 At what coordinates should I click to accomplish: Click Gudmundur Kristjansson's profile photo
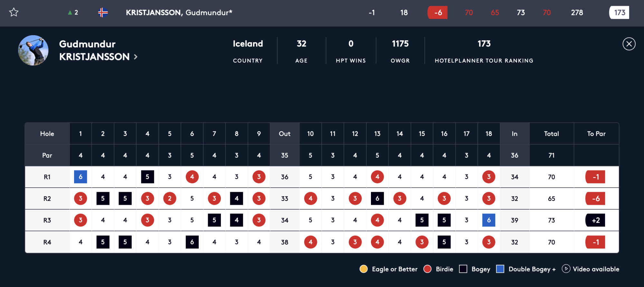pyautogui.click(x=33, y=50)
